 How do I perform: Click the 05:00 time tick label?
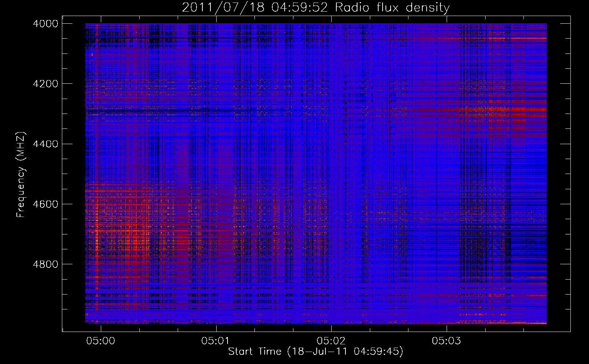pos(100,341)
